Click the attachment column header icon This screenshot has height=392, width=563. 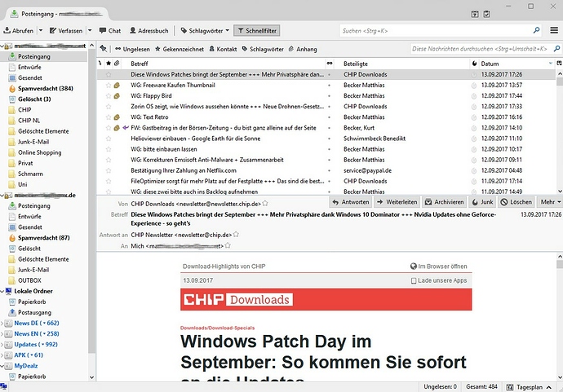pyautogui.click(x=117, y=64)
